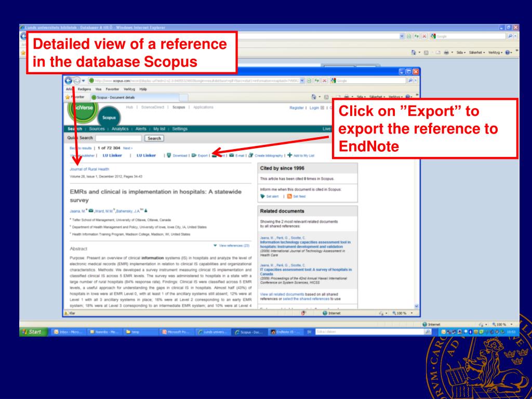Open the address bar dropdown in the Lund window
The height and width of the screenshot is (399, 532).
click(x=402, y=36)
